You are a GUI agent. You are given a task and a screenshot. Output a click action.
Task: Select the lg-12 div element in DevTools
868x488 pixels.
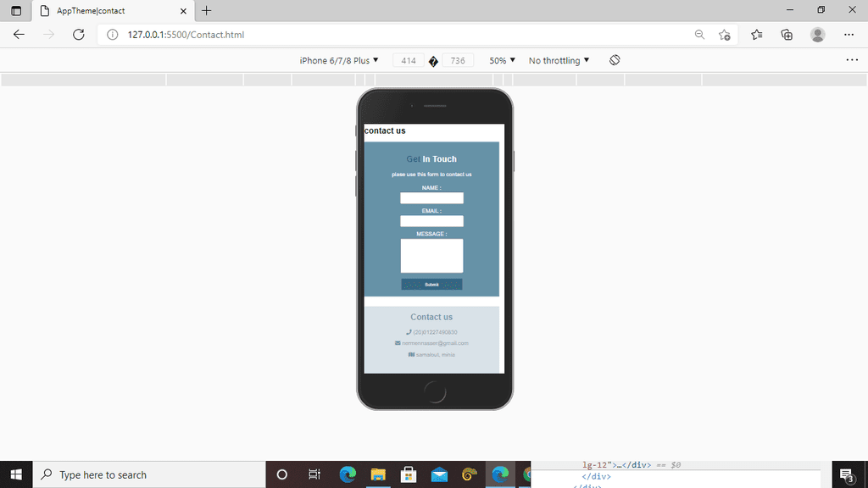tap(631, 465)
